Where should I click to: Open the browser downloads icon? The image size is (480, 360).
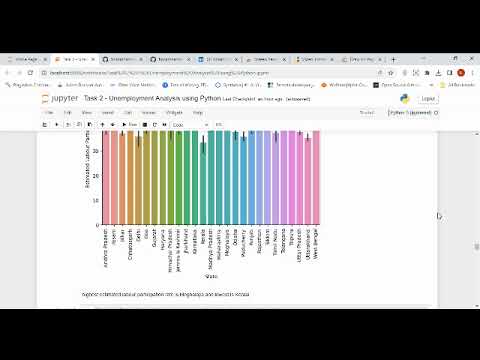click(439, 73)
